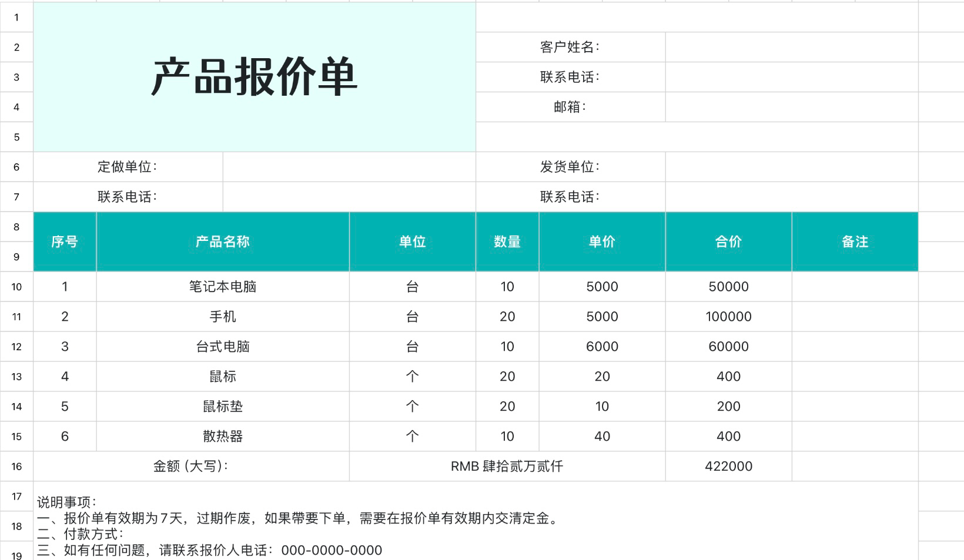Select serial number 6 cell

[65, 437]
